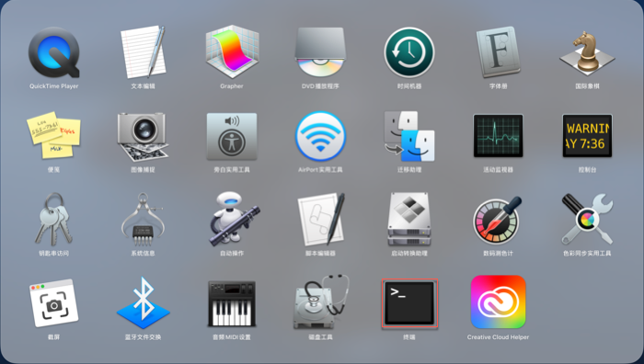Launch 活动监视器 (Activity Monitor) icon
The height and width of the screenshot is (364, 644).
499,136
